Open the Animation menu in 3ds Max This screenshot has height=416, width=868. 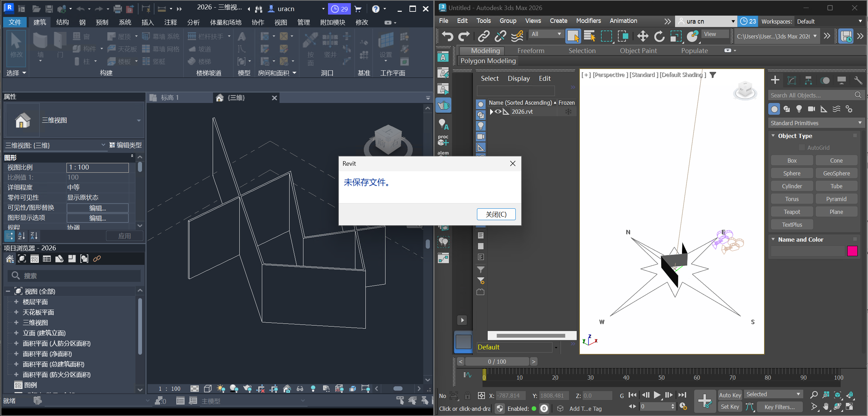tap(623, 21)
